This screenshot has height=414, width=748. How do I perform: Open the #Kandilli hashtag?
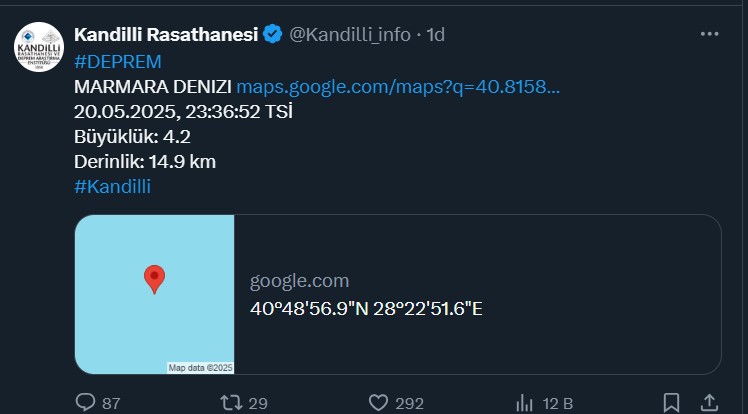pos(112,186)
